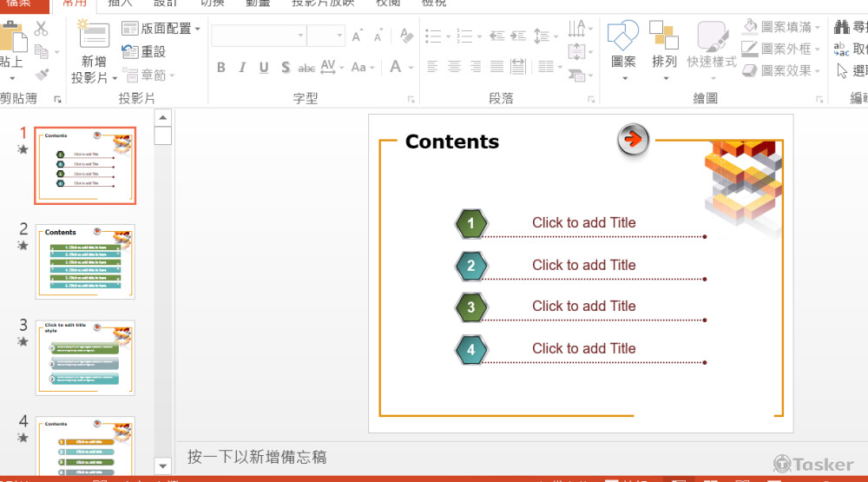Open the Layout (版面配置) dropdown
The image size is (868, 482).
coord(161,29)
